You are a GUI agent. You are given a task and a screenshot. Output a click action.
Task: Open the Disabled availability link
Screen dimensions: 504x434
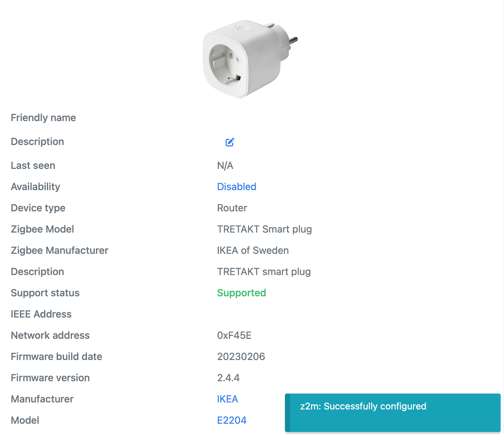[237, 186]
